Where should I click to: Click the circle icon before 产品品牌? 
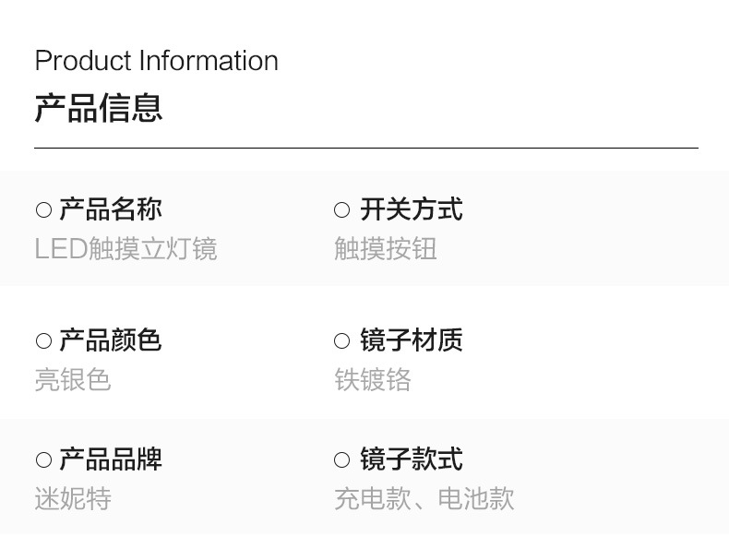tap(43, 459)
